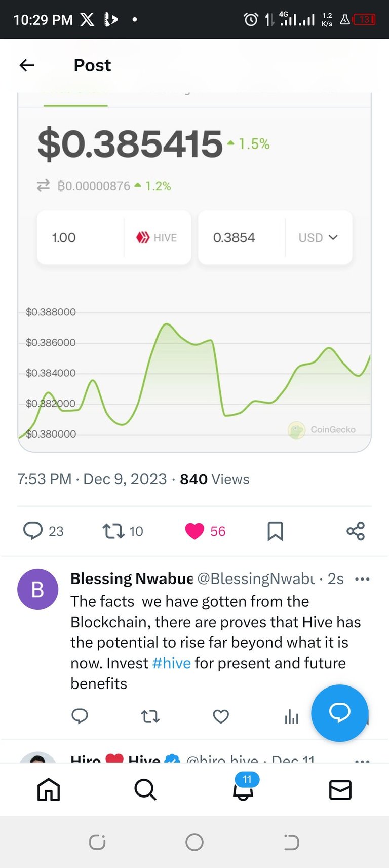This screenshot has height=868, width=389.
Task: Go back using the arrow icon
Action: pyautogui.click(x=27, y=65)
